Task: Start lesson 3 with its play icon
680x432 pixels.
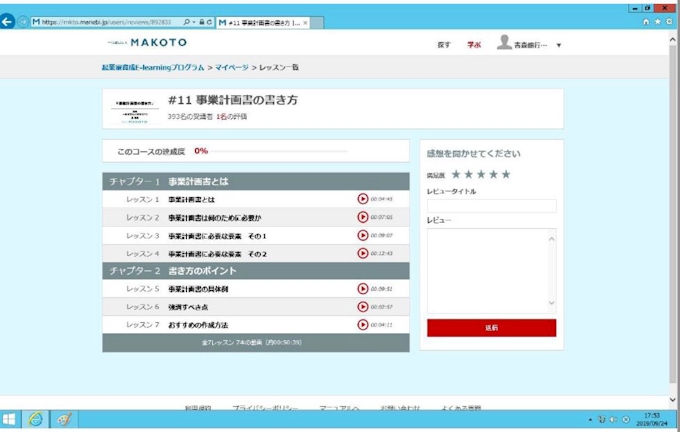Action: coord(363,235)
